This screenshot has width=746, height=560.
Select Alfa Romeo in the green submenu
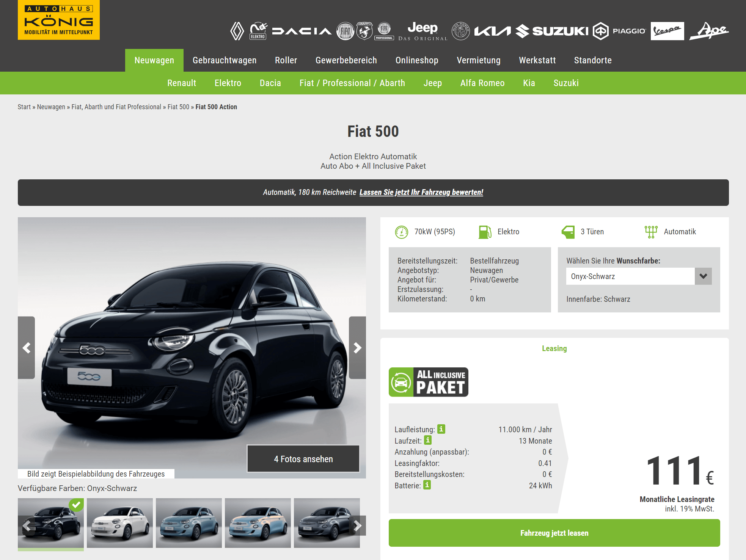coord(482,83)
